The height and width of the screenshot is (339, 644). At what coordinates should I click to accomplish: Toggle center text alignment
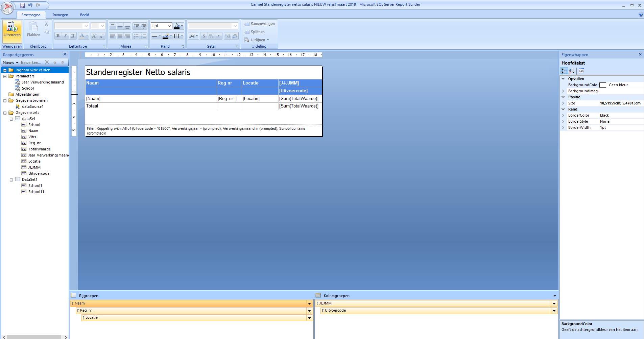(120, 36)
